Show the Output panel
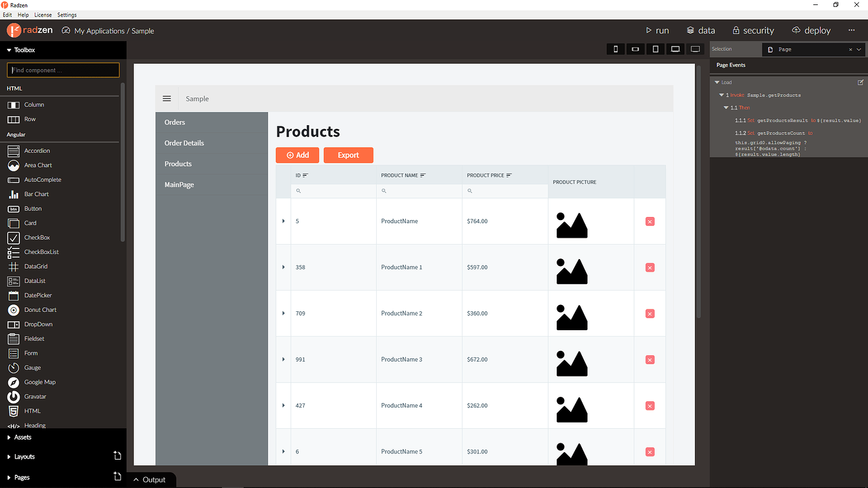The width and height of the screenshot is (868, 488). pos(151,479)
